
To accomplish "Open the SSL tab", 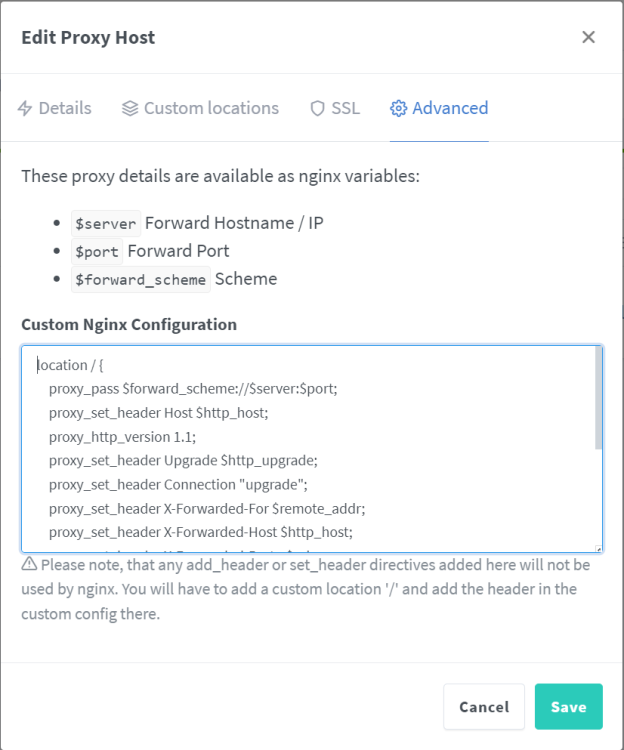I will point(335,108).
